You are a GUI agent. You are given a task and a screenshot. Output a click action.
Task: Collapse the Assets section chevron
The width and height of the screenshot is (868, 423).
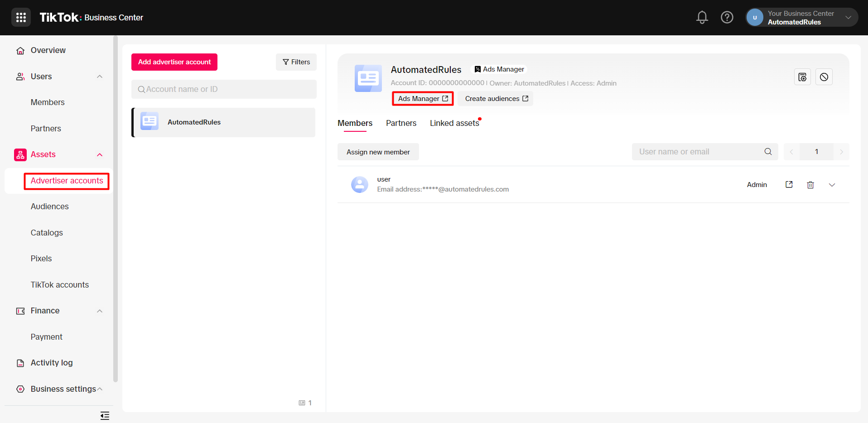pyautogui.click(x=100, y=155)
